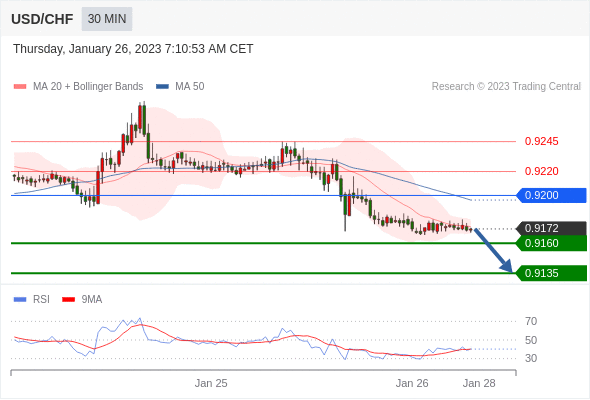Select the USD/CHF pair title

(42, 19)
